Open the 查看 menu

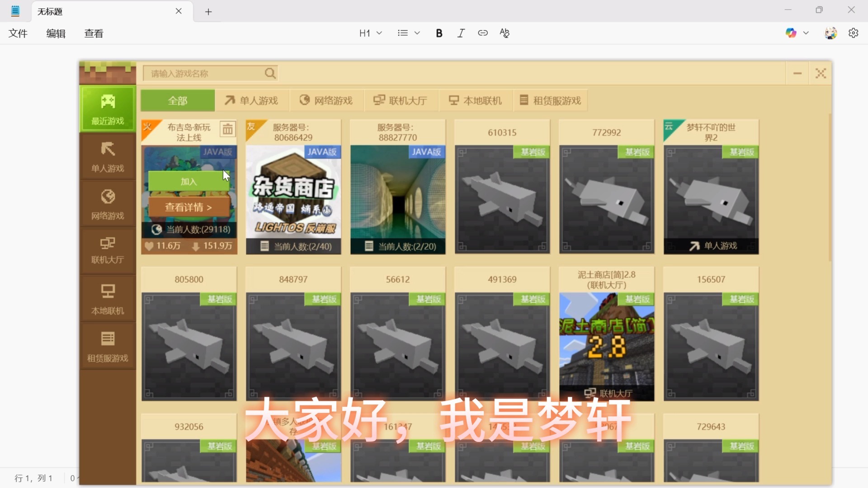point(94,33)
